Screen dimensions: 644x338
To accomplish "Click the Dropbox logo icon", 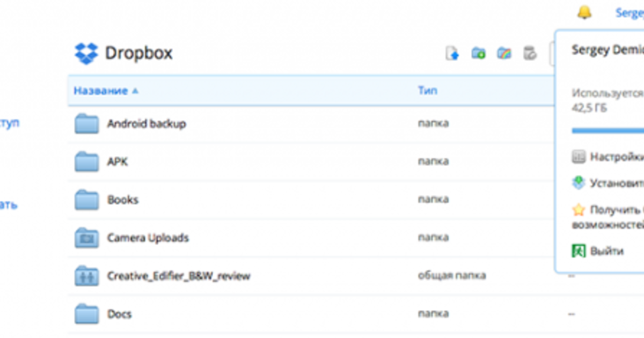I will coord(86,53).
